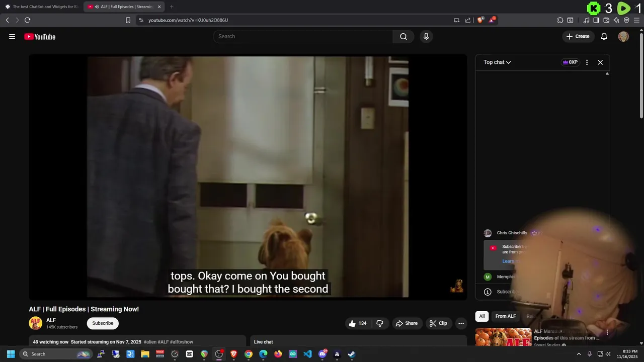Show hidden tray icons chevron
Viewport: 644px width, 362px height.
pyautogui.click(x=579, y=354)
